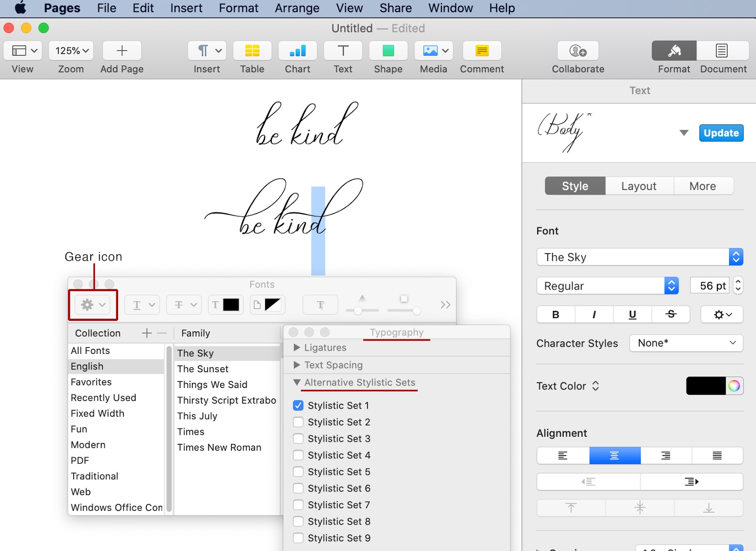Click the Add Page plus icon
The image size is (756, 551).
[x=122, y=51]
